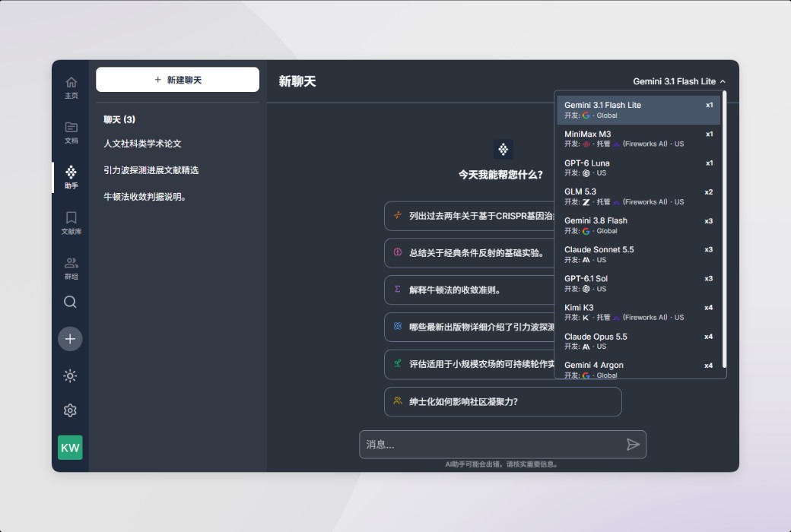
Task: Click the model dropdown list scrollbar
Action: pyautogui.click(x=724, y=230)
